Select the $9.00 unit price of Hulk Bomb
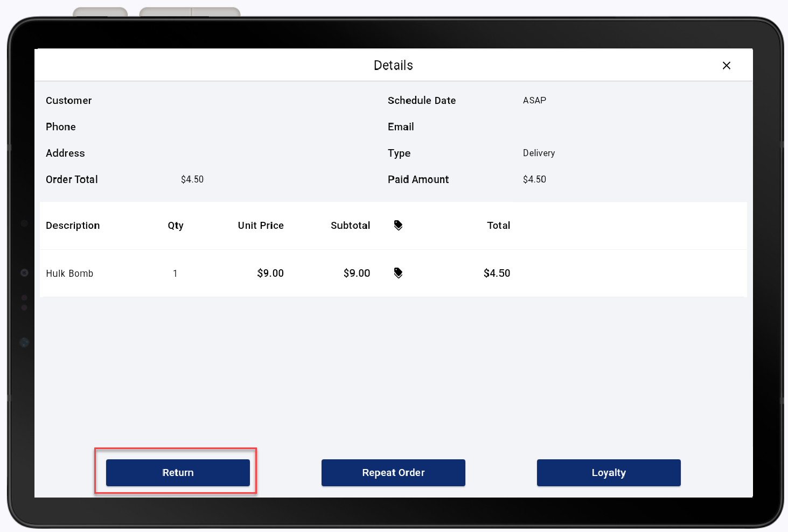 [270, 273]
